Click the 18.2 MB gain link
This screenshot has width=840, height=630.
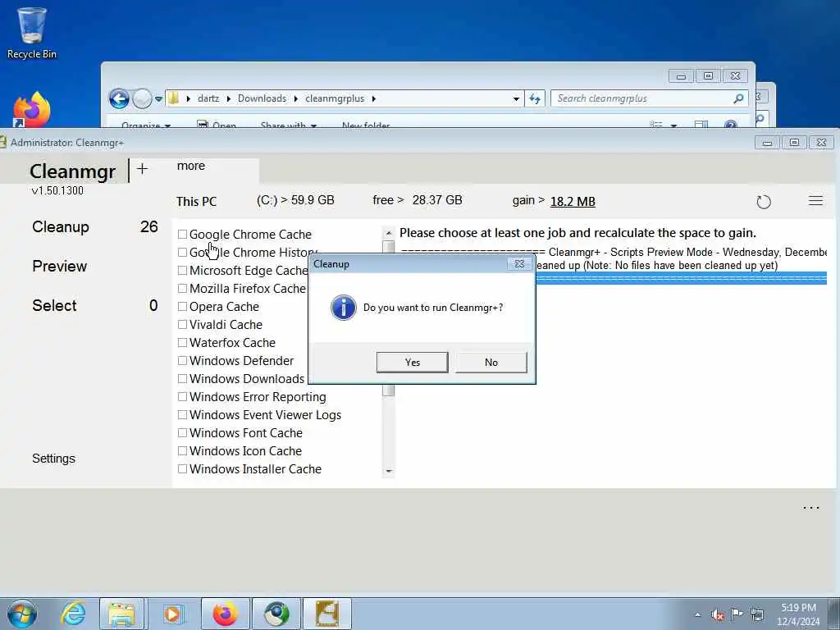pos(573,202)
